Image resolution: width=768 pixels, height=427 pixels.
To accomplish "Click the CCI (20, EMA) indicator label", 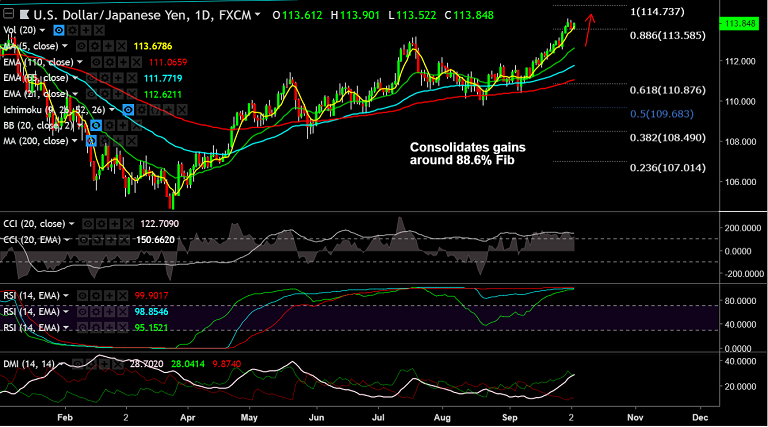I will point(32,240).
